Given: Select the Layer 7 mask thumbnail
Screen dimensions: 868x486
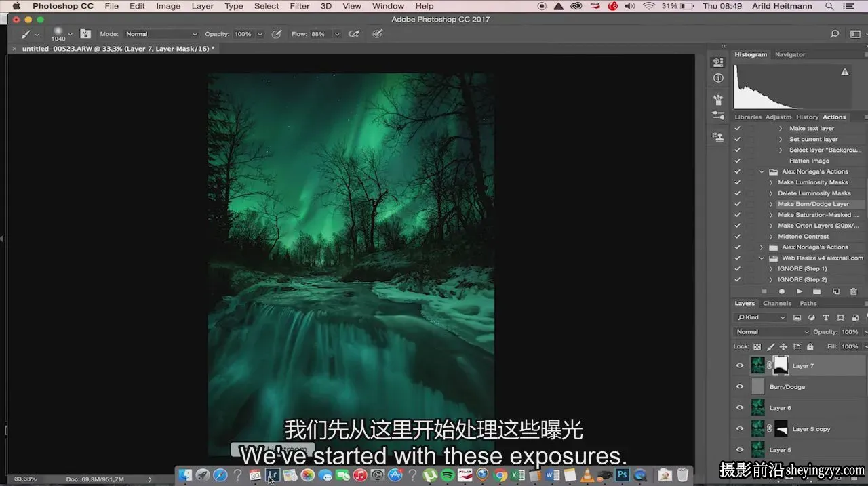Looking at the screenshot, I should click(x=781, y=365).
